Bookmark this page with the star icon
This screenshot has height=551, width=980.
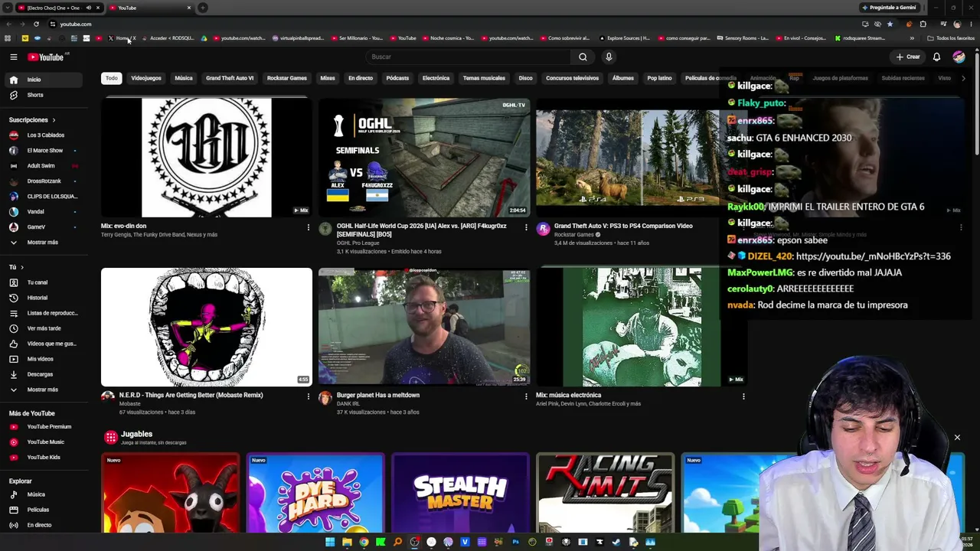coord(890,24)
